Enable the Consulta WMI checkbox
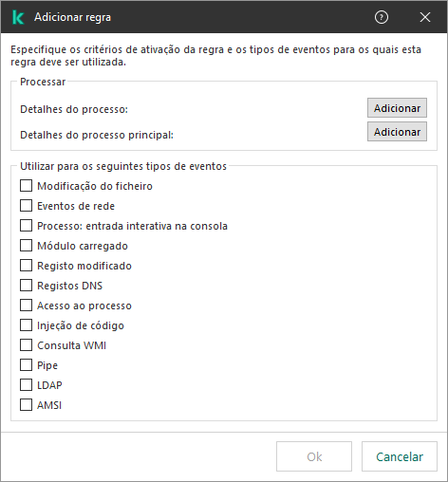Viewport: 448px width, 482px height. [x=26, y=345]
